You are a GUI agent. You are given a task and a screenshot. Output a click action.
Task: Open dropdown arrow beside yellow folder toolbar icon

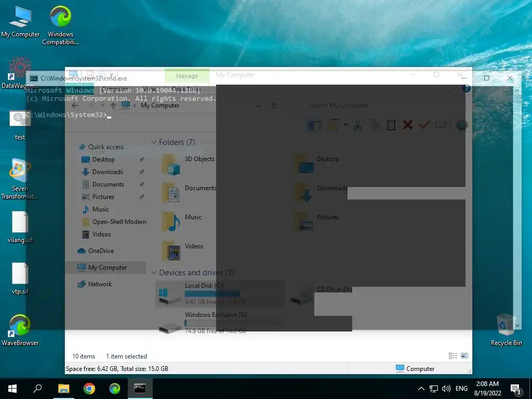pyautogui.click(x=345, y=125)
